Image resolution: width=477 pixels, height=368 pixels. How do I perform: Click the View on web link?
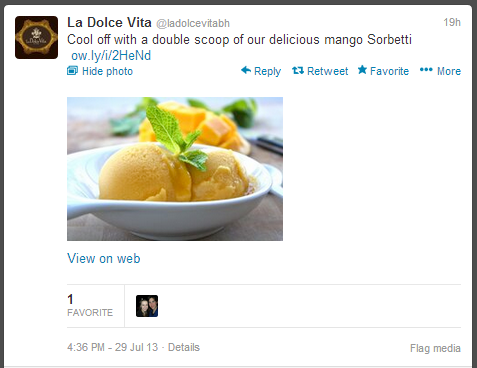point(104,258)
